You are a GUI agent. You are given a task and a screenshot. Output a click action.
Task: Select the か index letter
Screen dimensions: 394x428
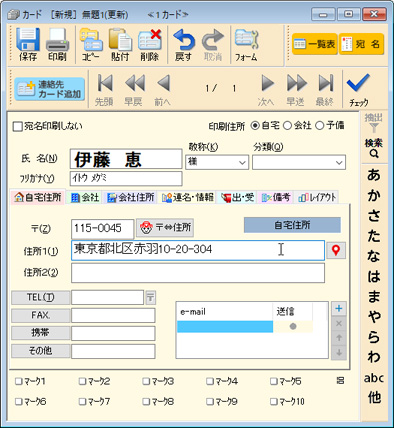[x=374, y=195]
